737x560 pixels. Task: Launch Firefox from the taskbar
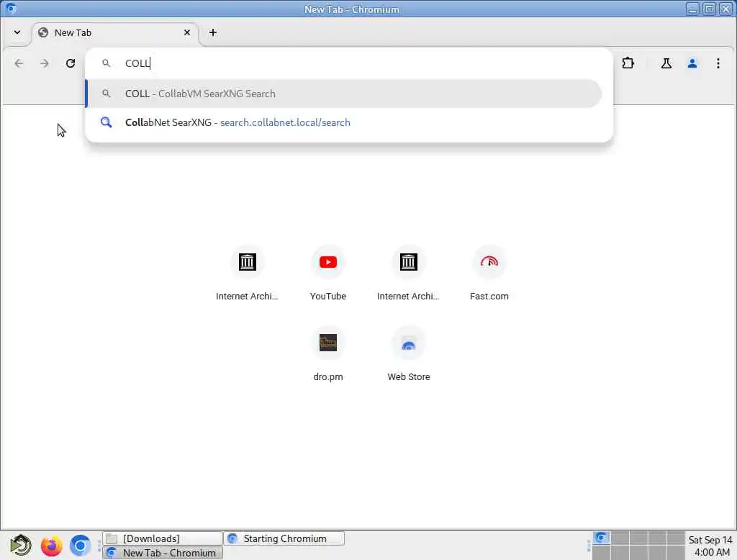51,546
